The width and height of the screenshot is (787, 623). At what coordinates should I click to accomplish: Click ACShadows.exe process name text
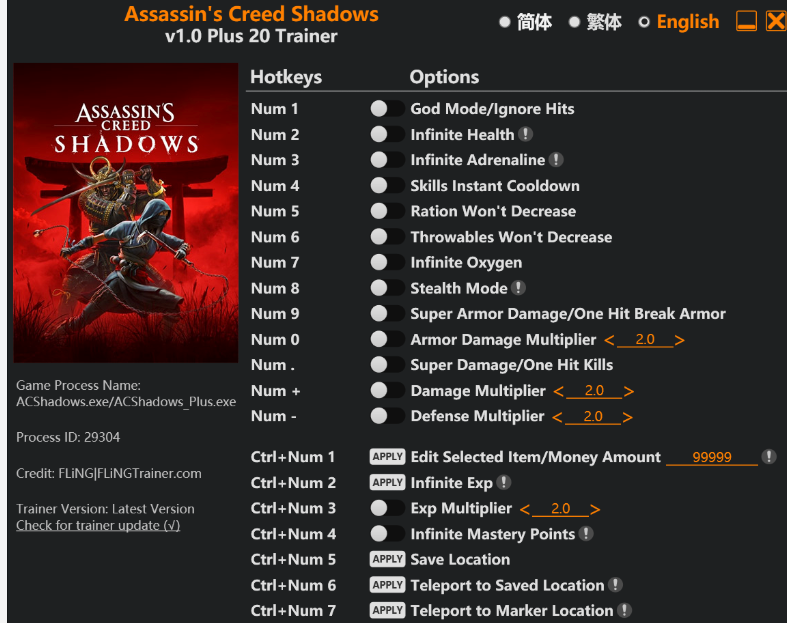point(126,402)
